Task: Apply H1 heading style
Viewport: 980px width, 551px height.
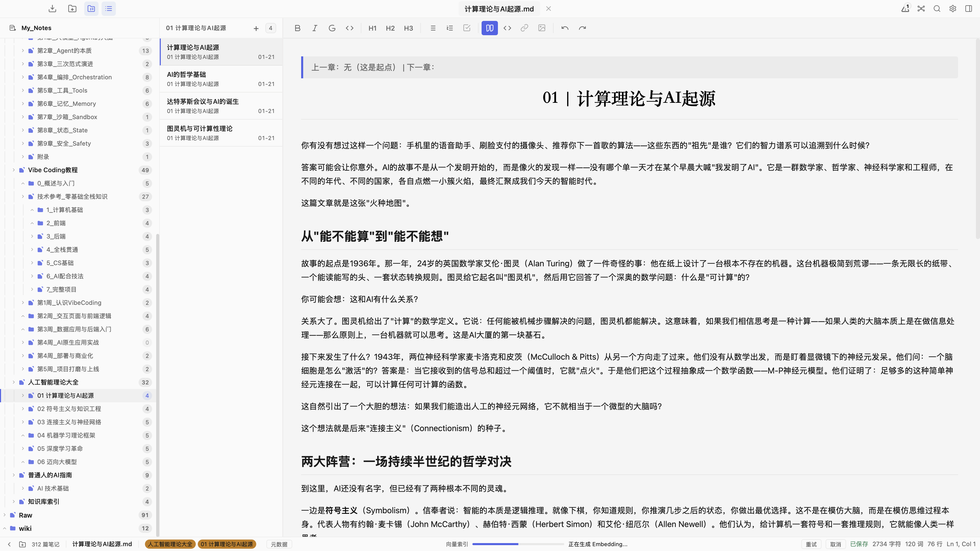Action: [372, 28]
